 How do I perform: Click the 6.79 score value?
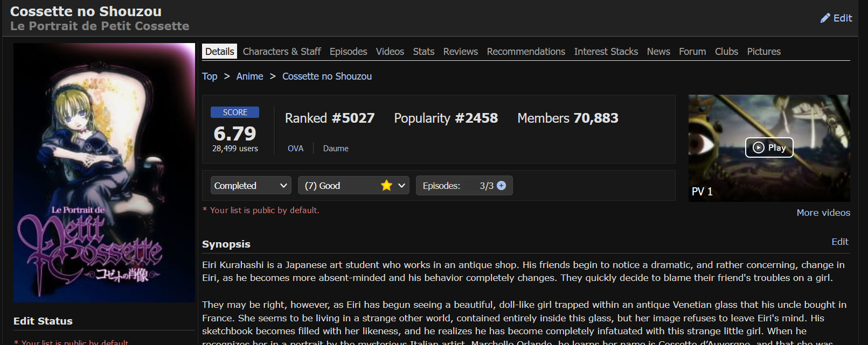point(235,133)
